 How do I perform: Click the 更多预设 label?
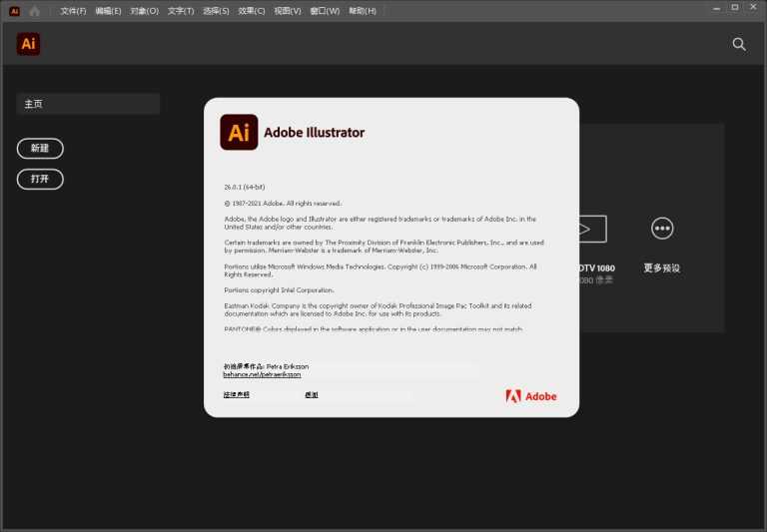click(x=662, y=267)
